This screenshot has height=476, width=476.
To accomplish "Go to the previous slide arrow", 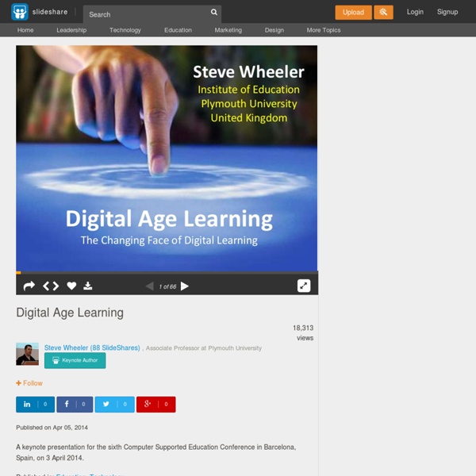I will [x=150, y=286].
